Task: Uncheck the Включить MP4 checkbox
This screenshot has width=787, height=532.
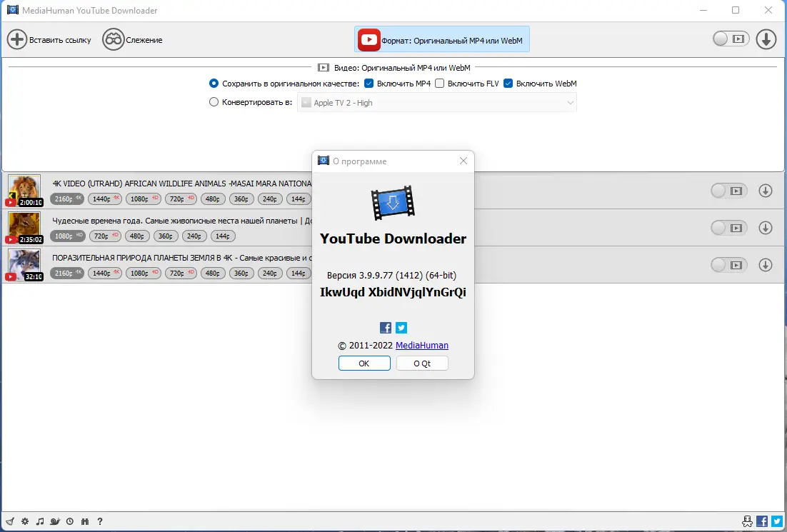Action: click(369, 83)
